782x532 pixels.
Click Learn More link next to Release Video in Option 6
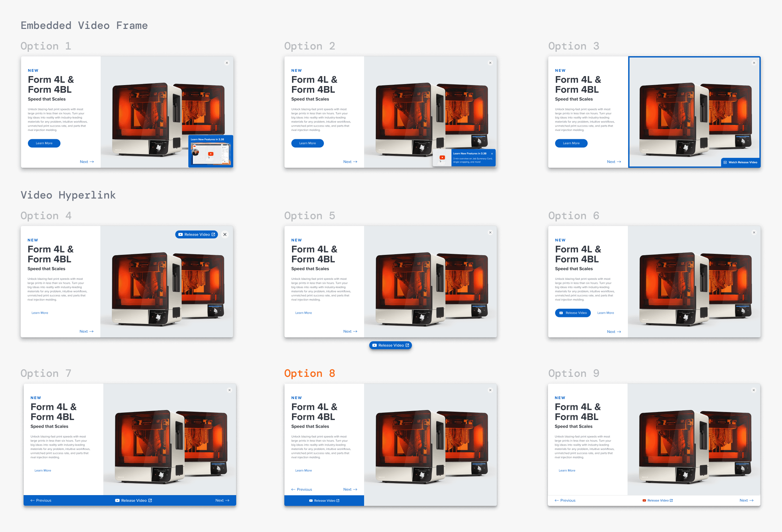pos(605,313)
